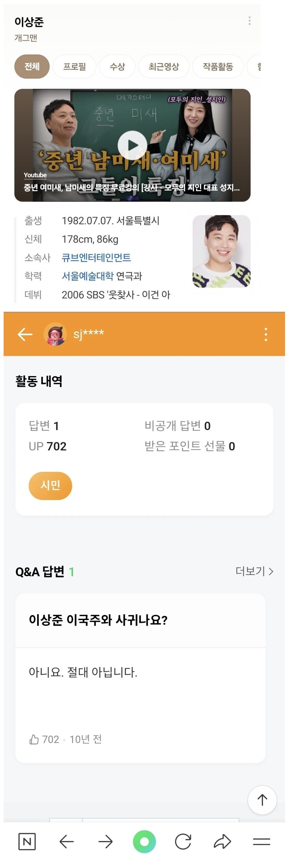Share the page using share arrow
The width and height of the screenshot is (289, 868).
pos(222,842)
